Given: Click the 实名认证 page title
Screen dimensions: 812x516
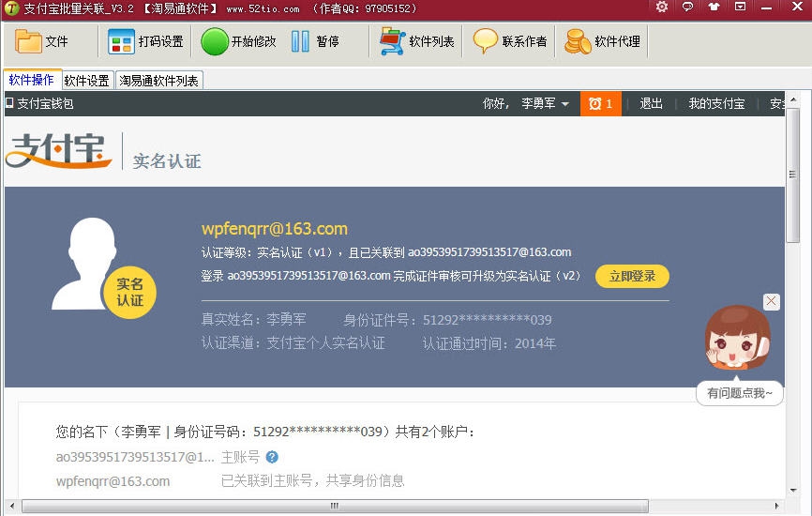Looking at the screenshot, I should point(167,161).
